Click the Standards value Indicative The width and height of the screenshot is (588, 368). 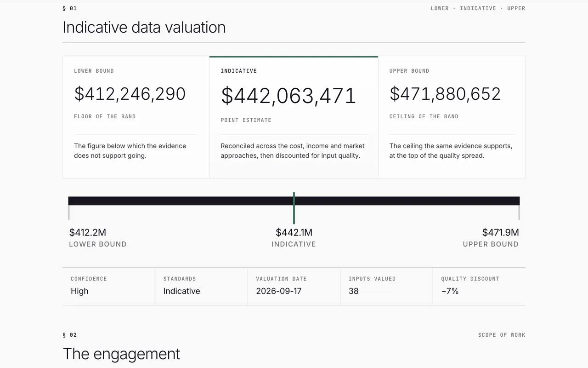tap(181, 291)
